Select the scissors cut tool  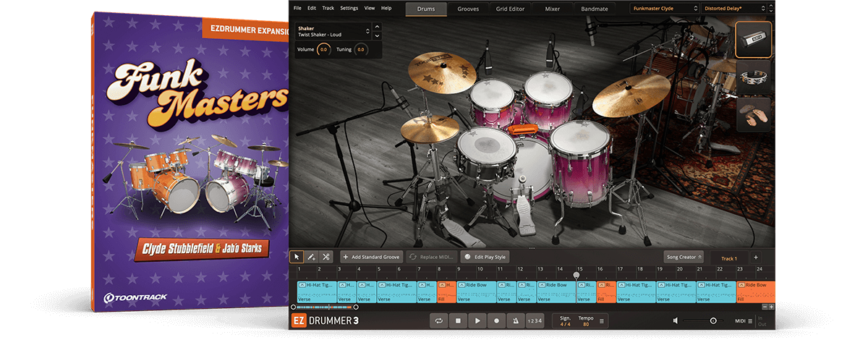pos(326,257)
